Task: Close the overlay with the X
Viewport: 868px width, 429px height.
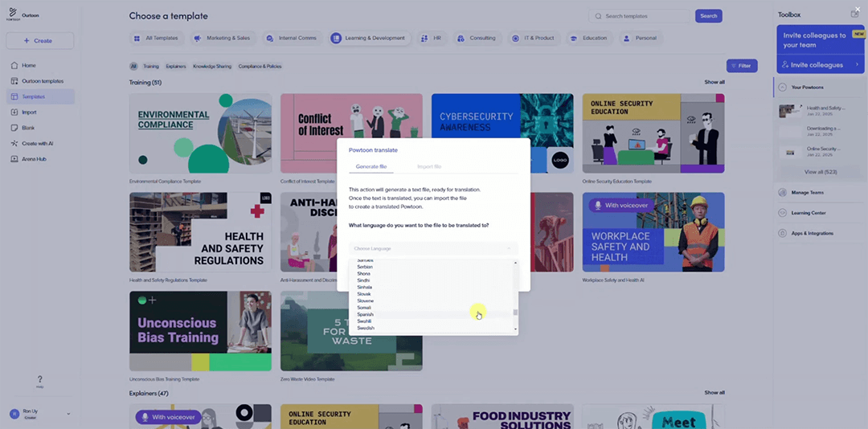Action: tap(858, 9)
